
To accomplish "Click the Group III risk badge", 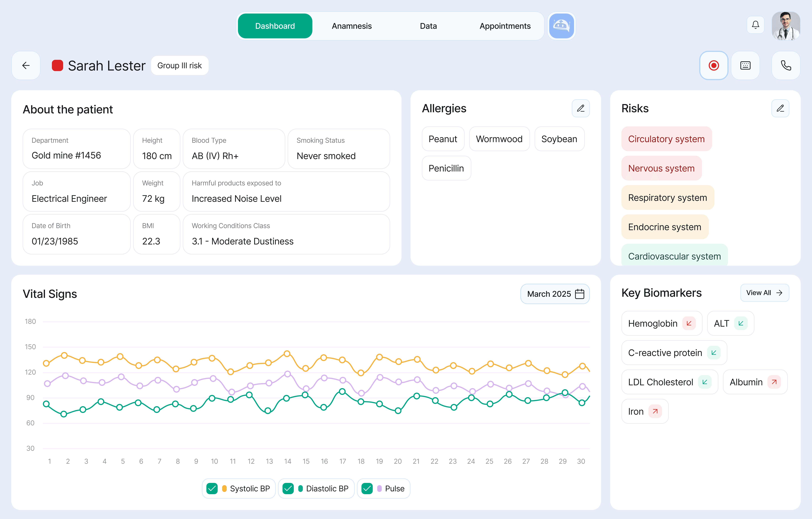I will (179, 65).
